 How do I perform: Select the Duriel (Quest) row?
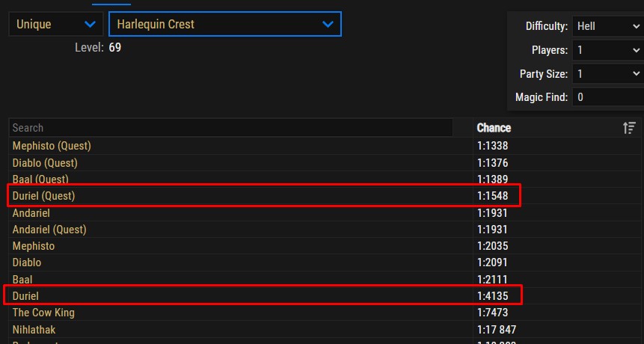[x=325, y=196]
